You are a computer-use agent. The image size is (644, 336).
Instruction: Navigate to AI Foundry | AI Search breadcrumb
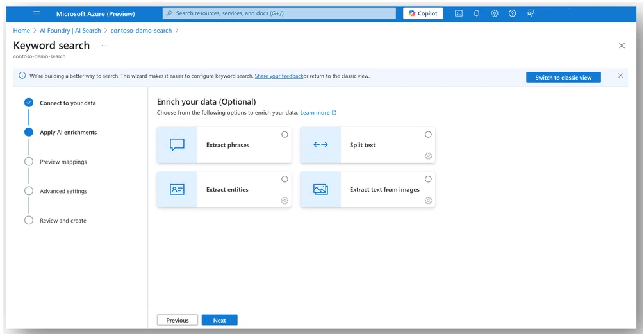click(70, 30)
